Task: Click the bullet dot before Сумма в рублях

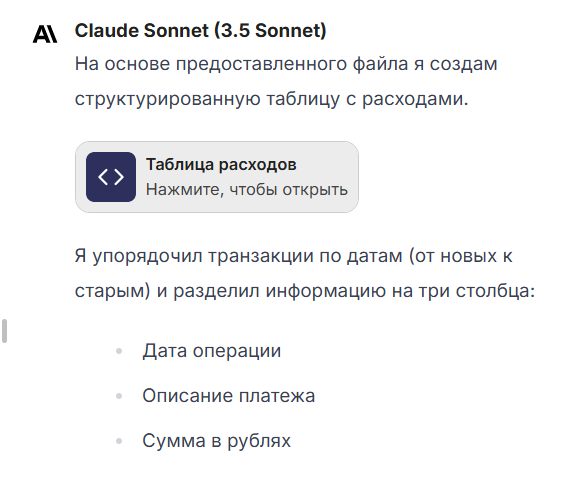Action: click(x=119, y=441)
